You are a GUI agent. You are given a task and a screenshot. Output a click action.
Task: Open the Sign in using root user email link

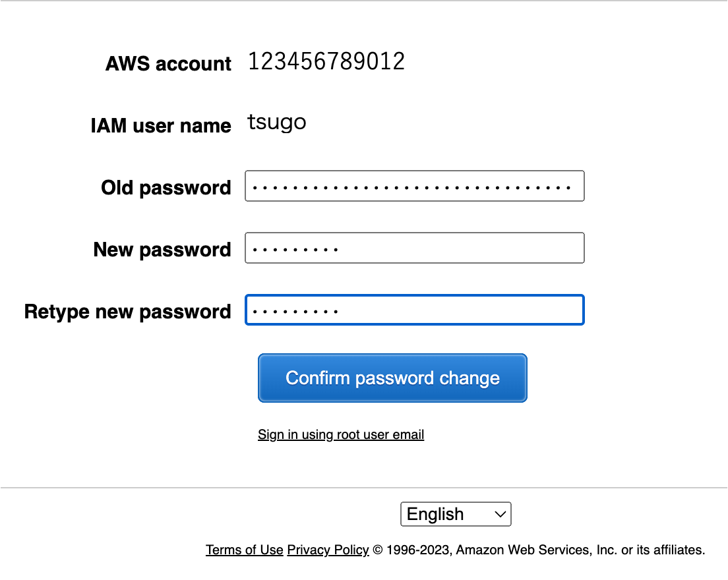341,434
